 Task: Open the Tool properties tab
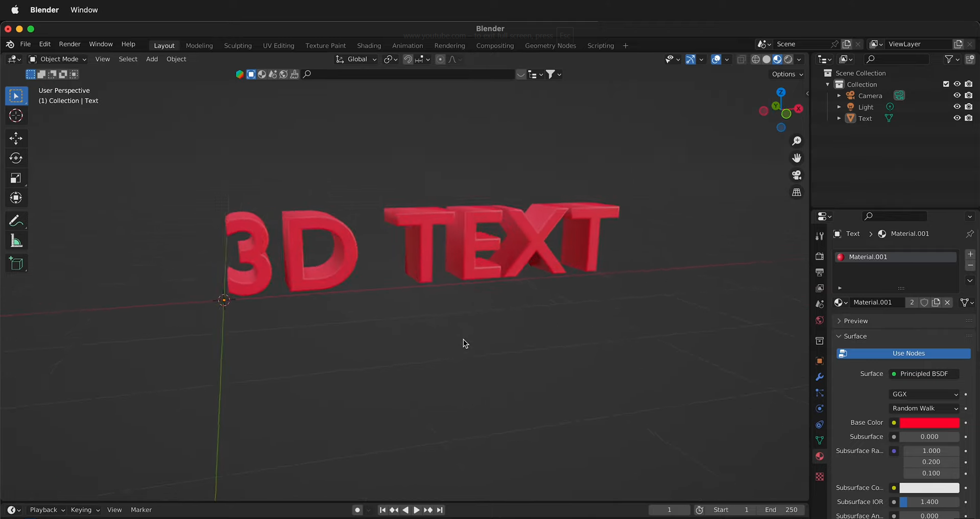pos(820,236)
